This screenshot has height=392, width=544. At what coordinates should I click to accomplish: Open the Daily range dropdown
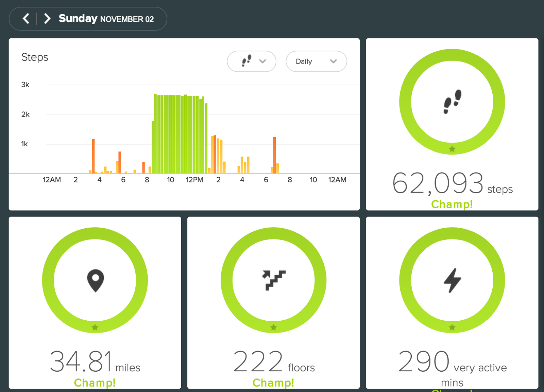pyautogui.click(x=316, y=61)
